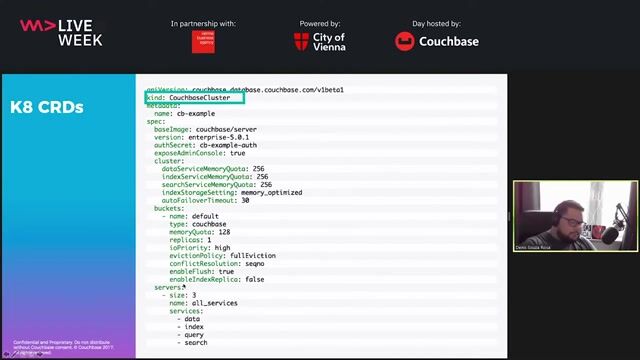
Task: Click the WeAreDevelopers Live Week logo
Action: click(x=61, y=33)
